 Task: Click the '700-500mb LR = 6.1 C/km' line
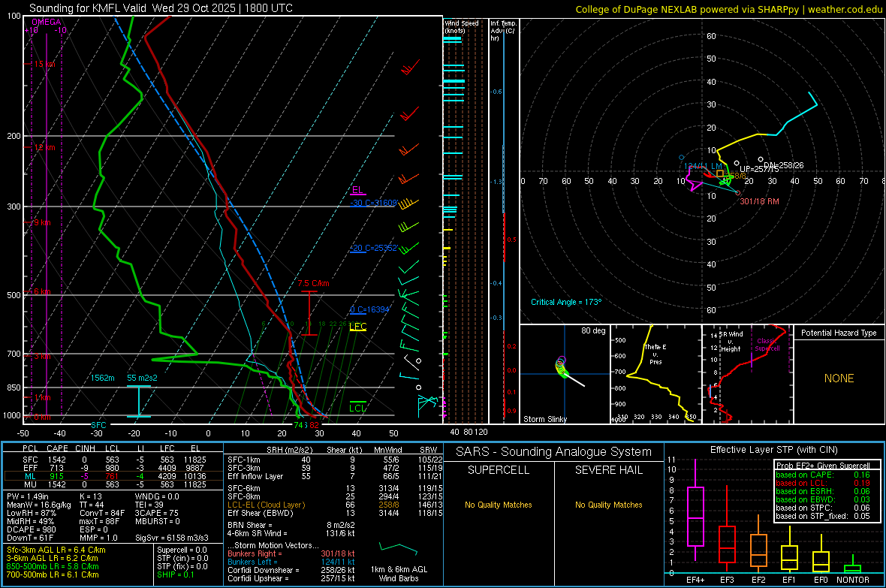53,574
